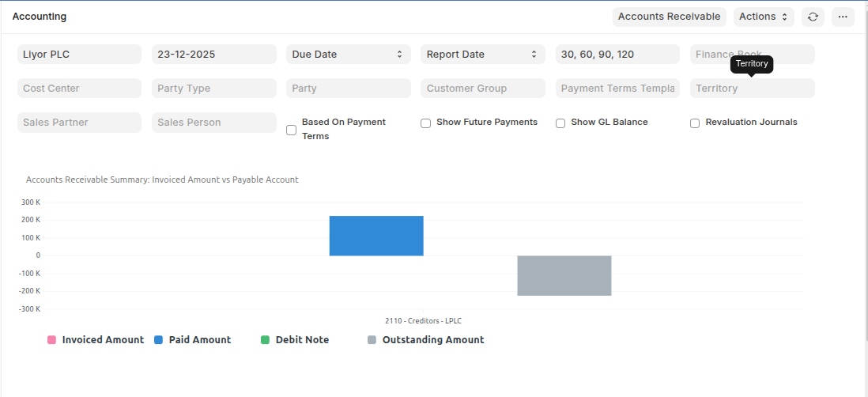Open the Accounting workspace title
Viewport: 868px width, 397px height.
click(x=40, y=17)
